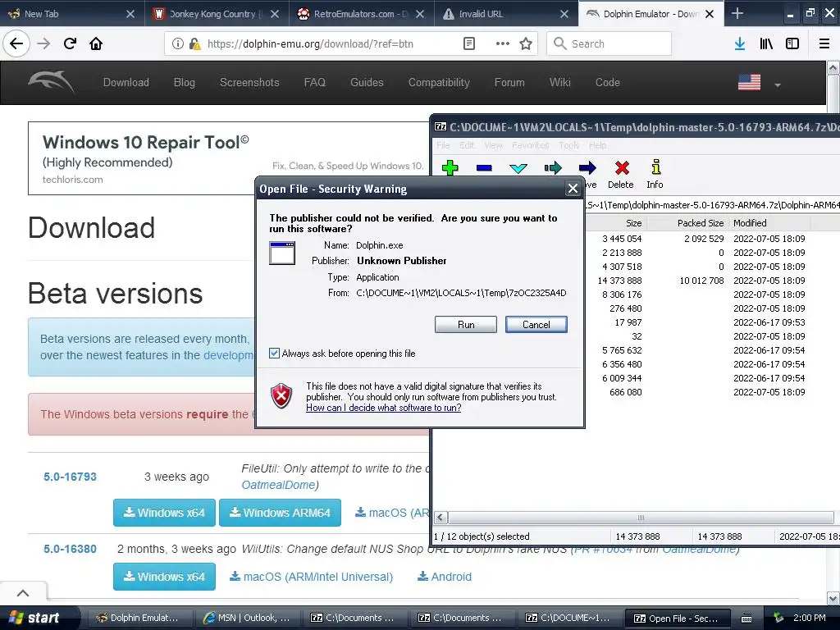Click the Dolphin logo in site header

pyautogui.click(x=51, y=81)
